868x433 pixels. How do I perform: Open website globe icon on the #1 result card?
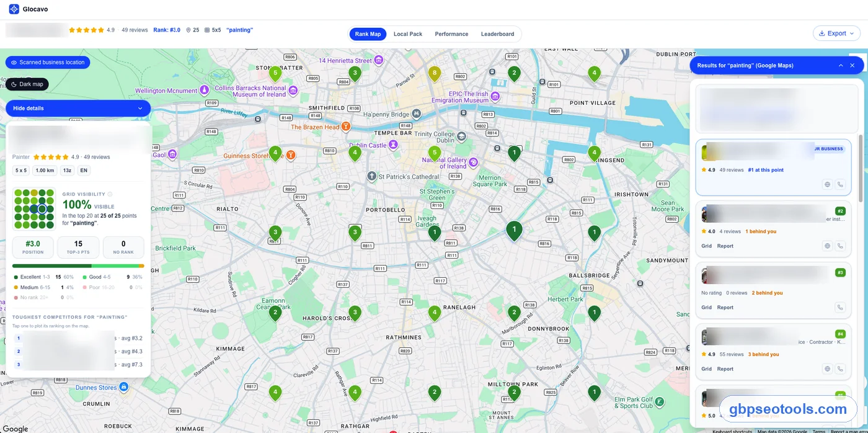(827, 184)
